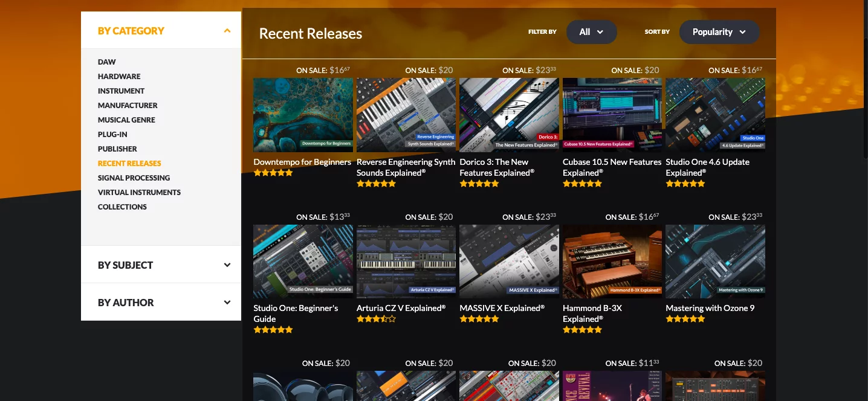Screen dimensions: 868x401
Task: Open Hammond B-3X Explained thumbnail
Action: (612, 261)
